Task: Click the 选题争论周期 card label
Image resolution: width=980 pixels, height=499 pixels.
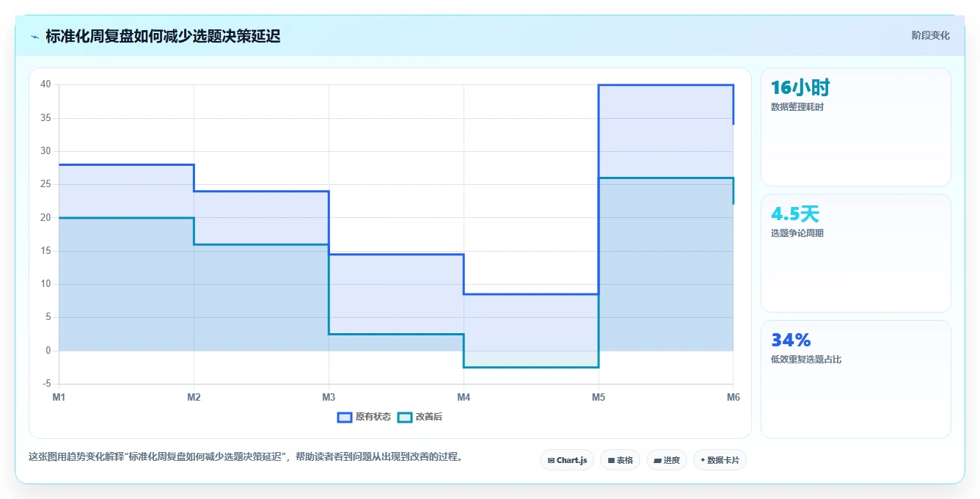Action: (x=797, y=233)
